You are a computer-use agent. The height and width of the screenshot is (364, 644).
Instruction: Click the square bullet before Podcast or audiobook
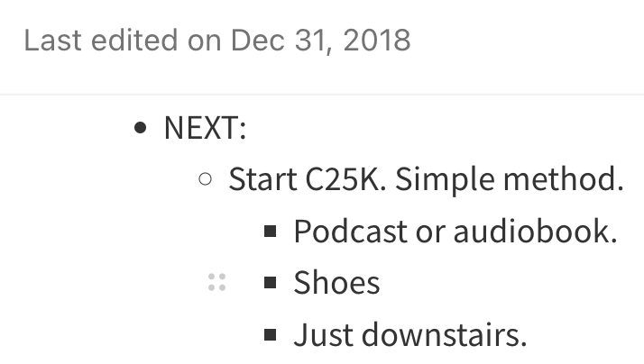coord(270,232)
